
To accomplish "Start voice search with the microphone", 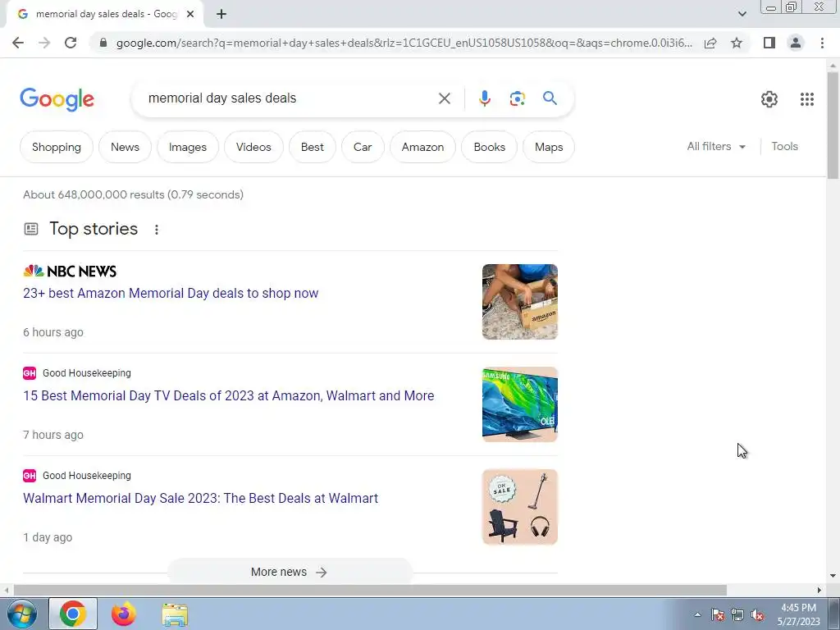I will click(x=484, y=98).
